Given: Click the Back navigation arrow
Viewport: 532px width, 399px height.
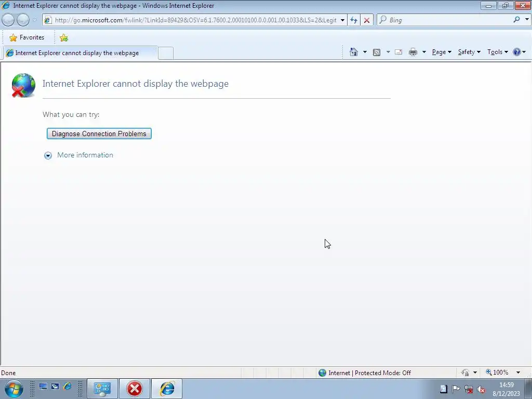Looking at the screenshot, I should click(x=8, y=20).
